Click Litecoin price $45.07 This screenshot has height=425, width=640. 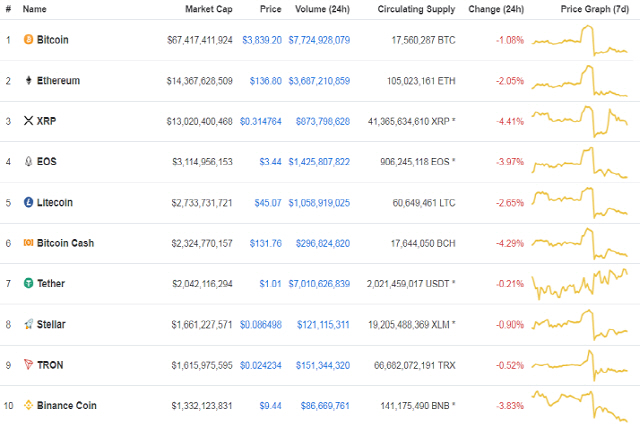pyautogui.click(x=268, y=203)
